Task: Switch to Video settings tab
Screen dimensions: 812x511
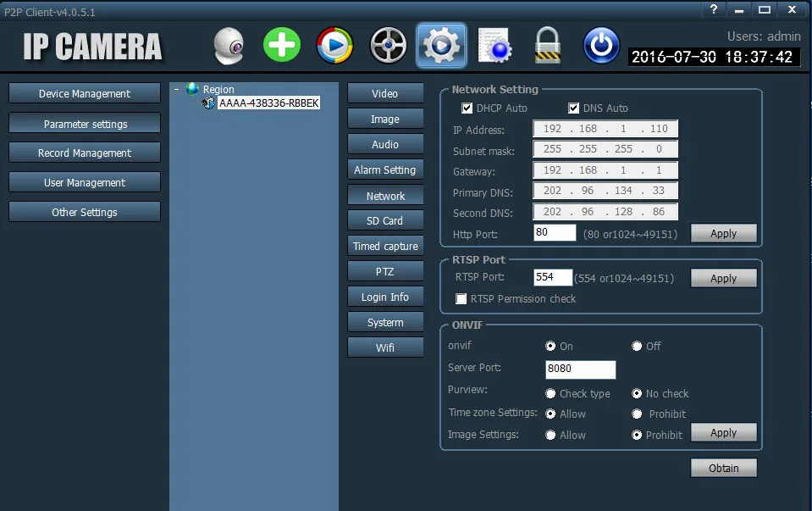Action: click(384, 93)
